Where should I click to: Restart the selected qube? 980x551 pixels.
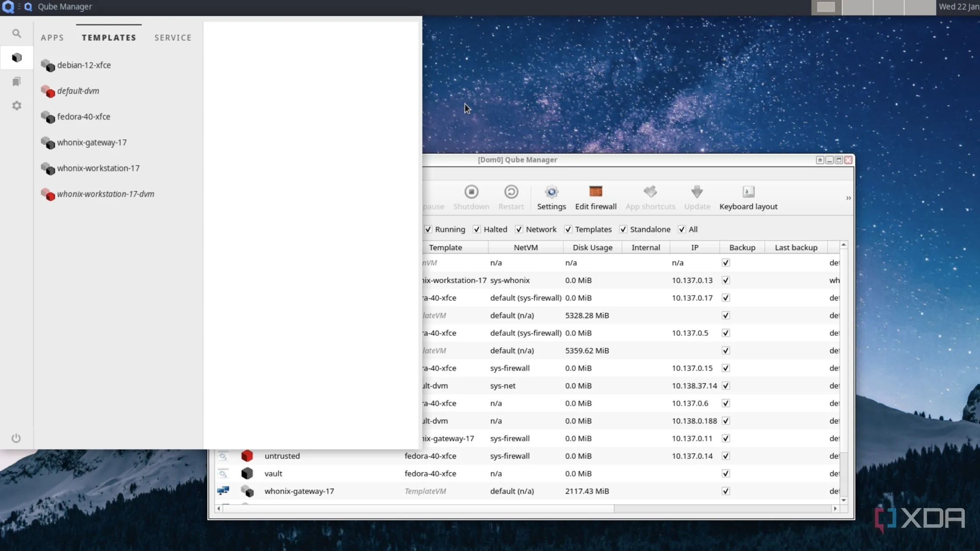(x=511, y=197)
